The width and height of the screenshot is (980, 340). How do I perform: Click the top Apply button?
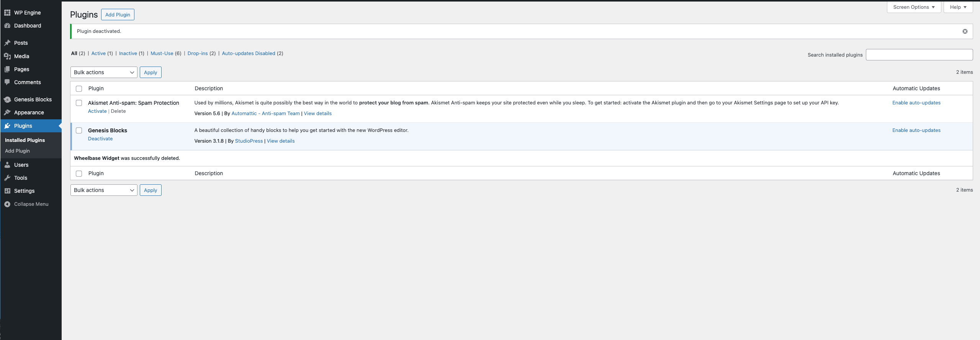point(151,72)
